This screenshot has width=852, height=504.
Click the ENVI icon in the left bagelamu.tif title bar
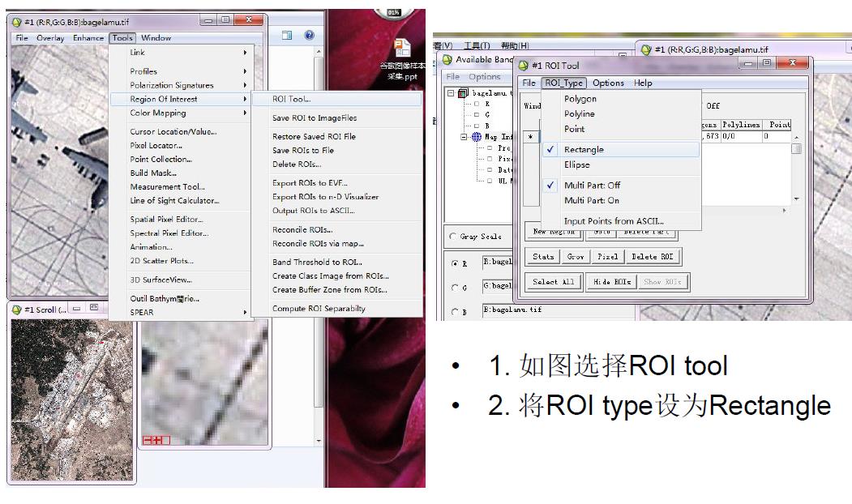tap(17, 22)
